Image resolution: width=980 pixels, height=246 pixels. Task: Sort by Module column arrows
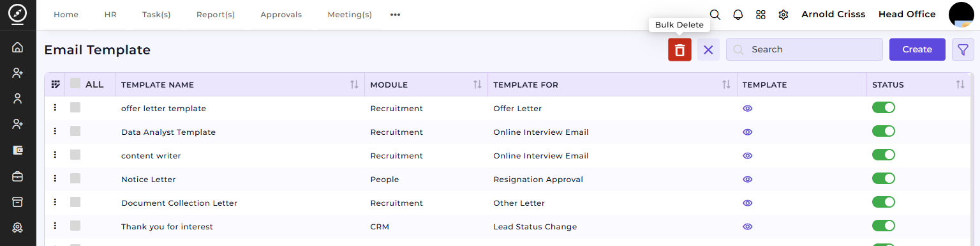click(477, 84)
